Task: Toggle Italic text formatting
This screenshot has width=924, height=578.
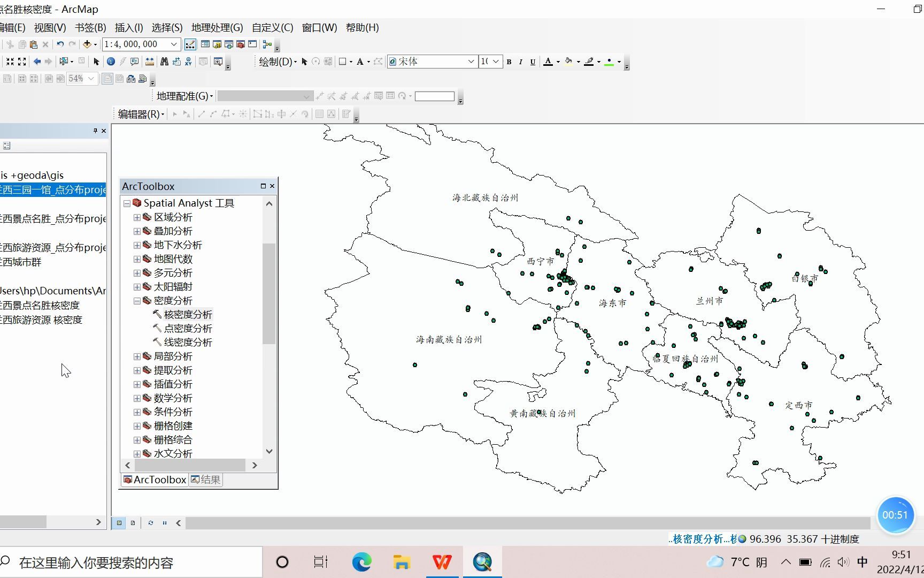Action: [521, 61]
